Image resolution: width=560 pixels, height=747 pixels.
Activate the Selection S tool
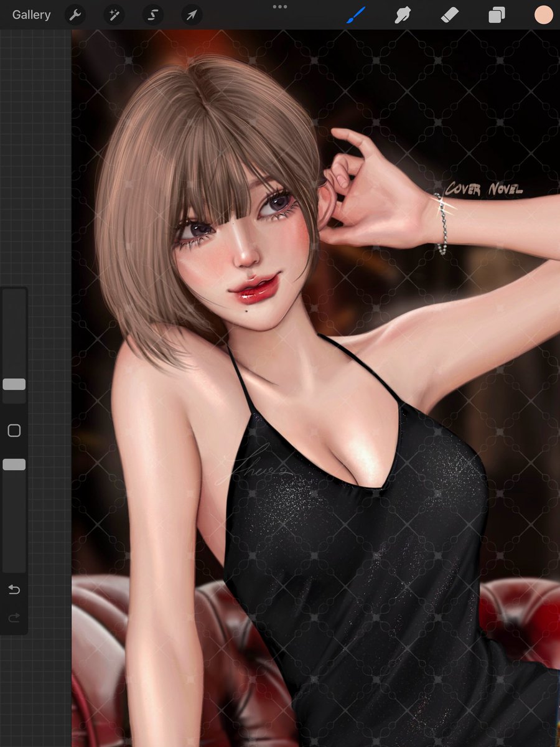click(x=152, y=15)
